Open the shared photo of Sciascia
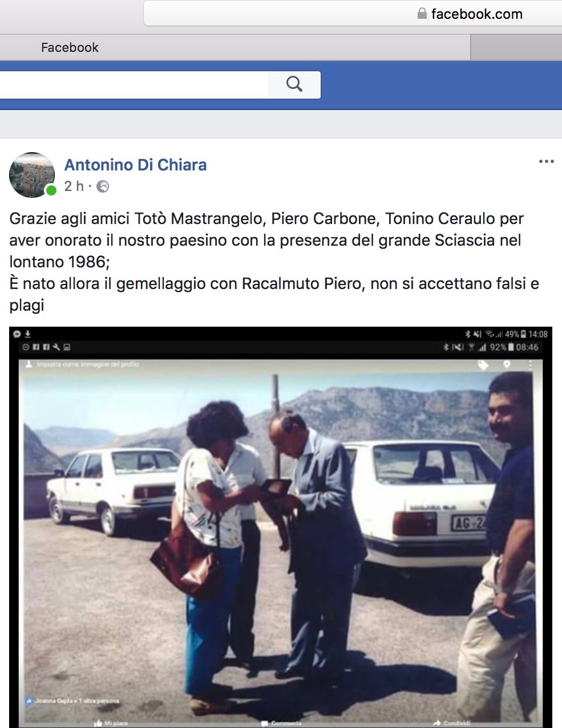The width and height of the screenshot is (562, 728). coord(280,527)
